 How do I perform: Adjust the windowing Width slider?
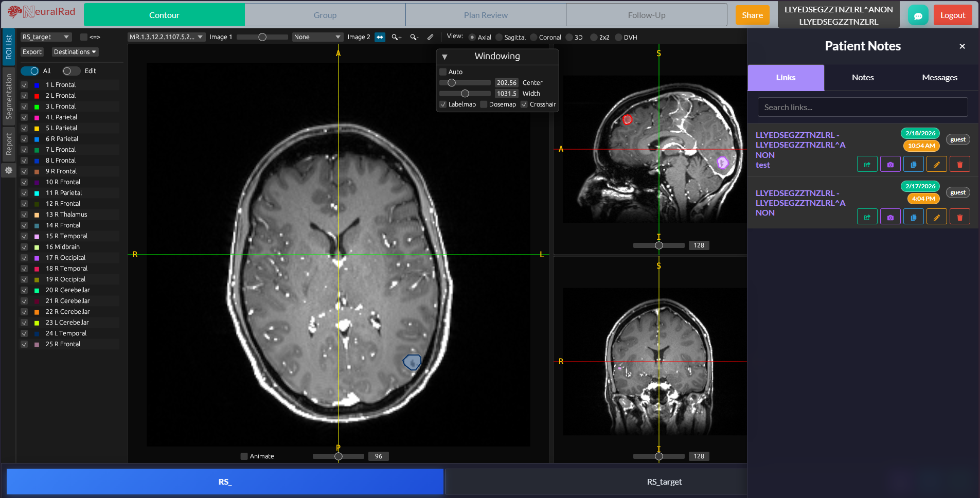tap(465, 93)
